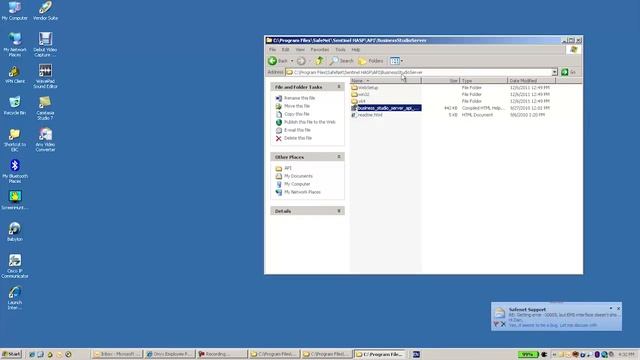Click the Up folder toolbar icon

(x=319, y=61)
